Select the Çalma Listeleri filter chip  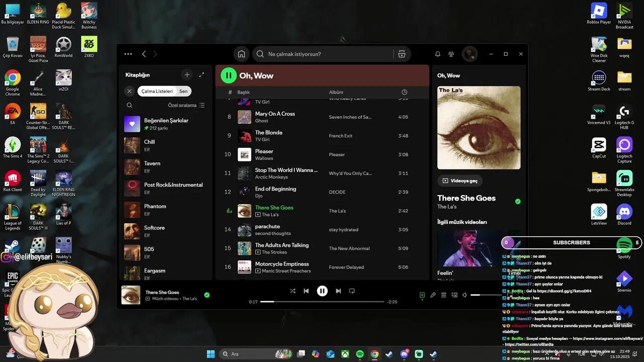point(157,91)
